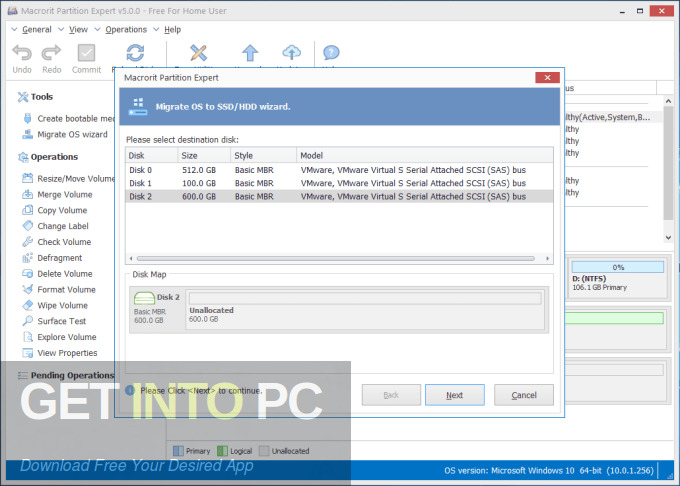Click the Check Volume wrench icon
Image resolution: width=680 pixels, height=486 pixels.
pyautogui.click(x=28, y=241)
